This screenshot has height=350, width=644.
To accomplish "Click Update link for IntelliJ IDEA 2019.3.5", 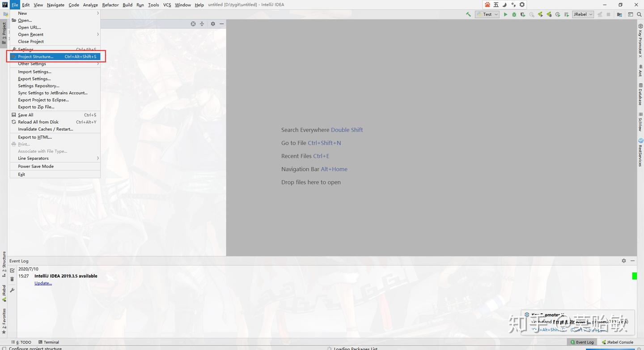I will 43,283.
